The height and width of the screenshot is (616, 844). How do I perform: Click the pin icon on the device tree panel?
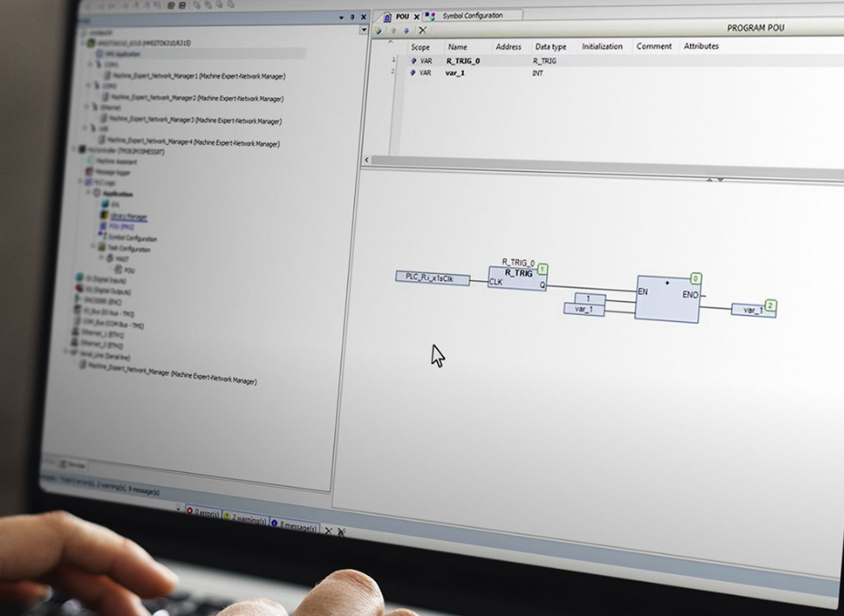click(x=352, y=17)
